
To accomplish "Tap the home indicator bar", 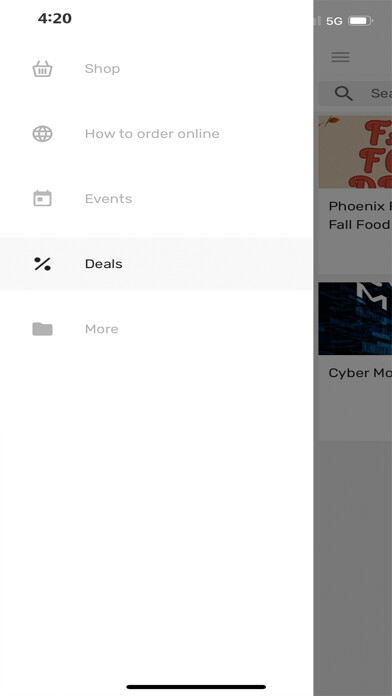I will click(196, 687).
